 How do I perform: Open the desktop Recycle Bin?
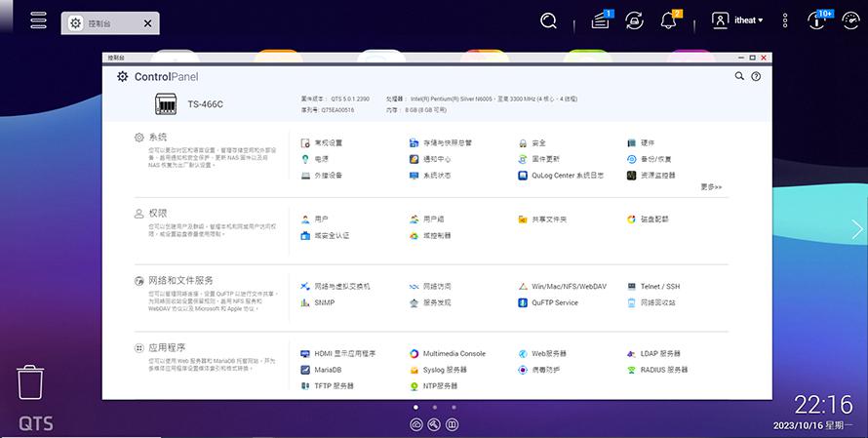pyautogui.click(x=30, y=381)
